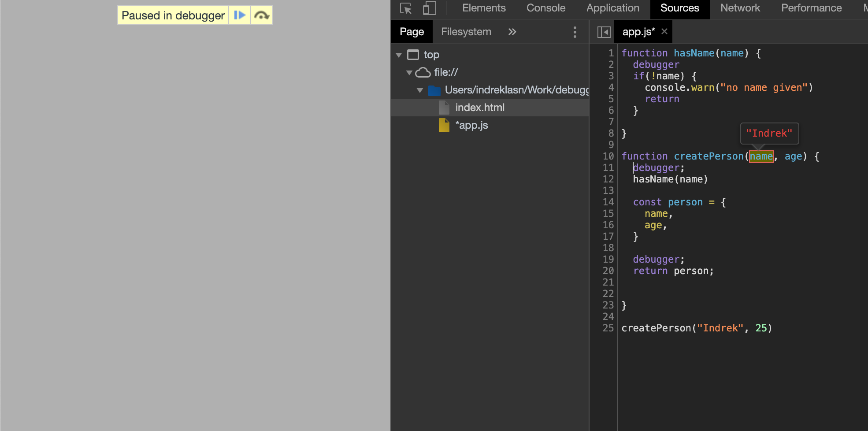This screenshot has height=431, width=868.
Task: Close the app.js* editor tab
Action: (x=664, y=31)
